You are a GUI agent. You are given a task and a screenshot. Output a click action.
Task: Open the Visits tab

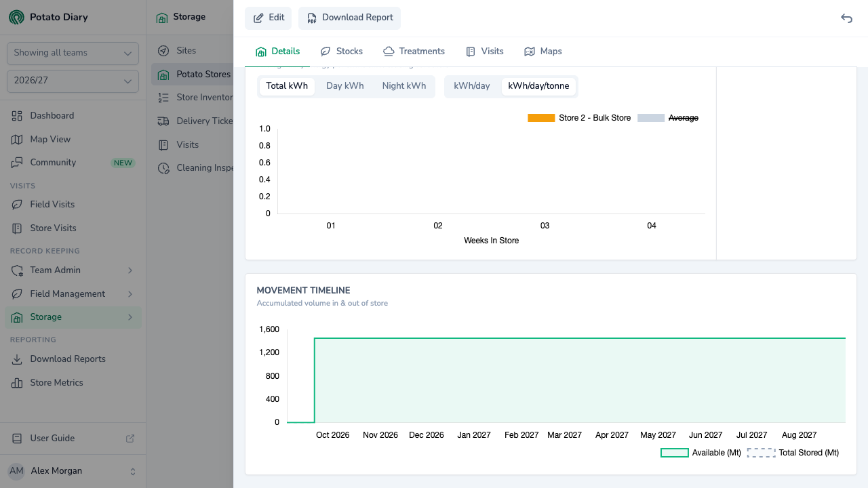[484, 52]
